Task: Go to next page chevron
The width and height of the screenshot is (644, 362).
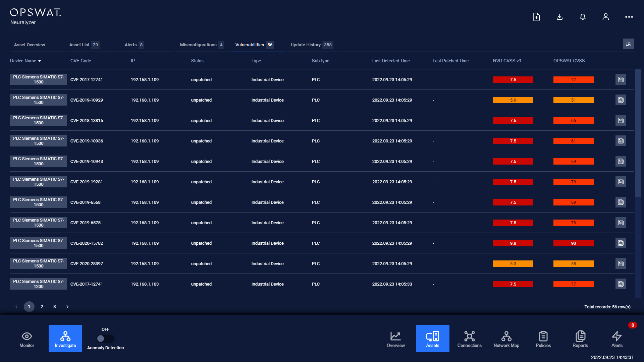Action: tap(67, 307)
